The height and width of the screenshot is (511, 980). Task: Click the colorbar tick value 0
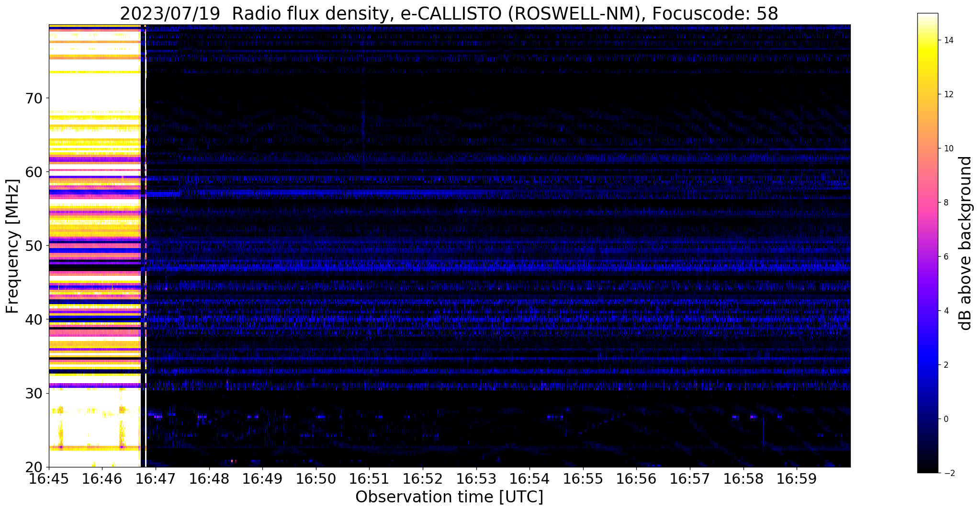(x=945, y=419)
